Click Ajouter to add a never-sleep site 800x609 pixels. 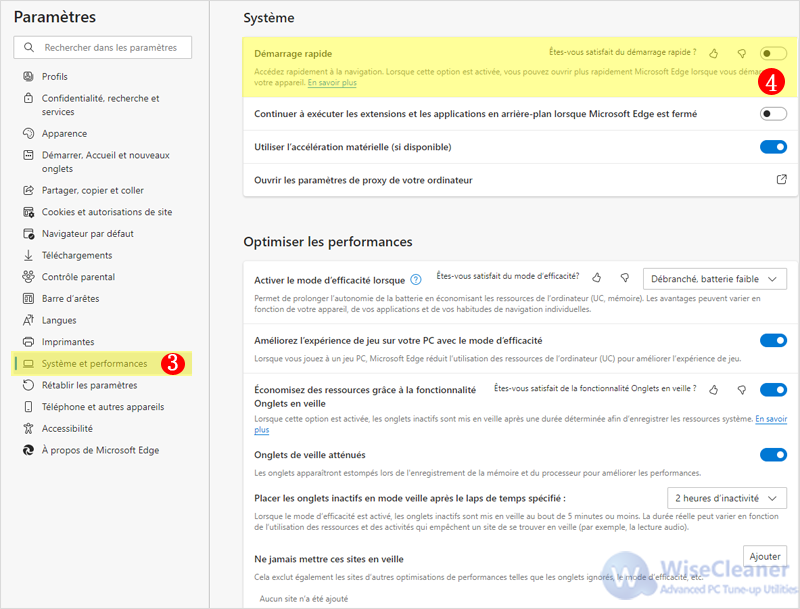pos(764,556)
